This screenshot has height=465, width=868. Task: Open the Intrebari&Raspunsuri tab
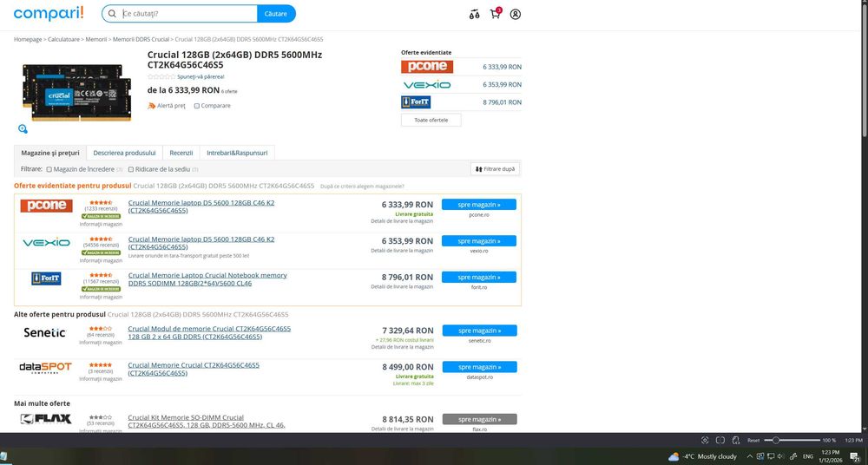237,153
